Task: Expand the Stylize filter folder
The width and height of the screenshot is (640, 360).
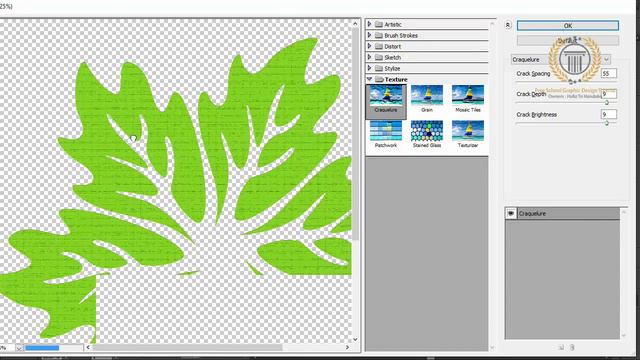Action: coord(369,68)
